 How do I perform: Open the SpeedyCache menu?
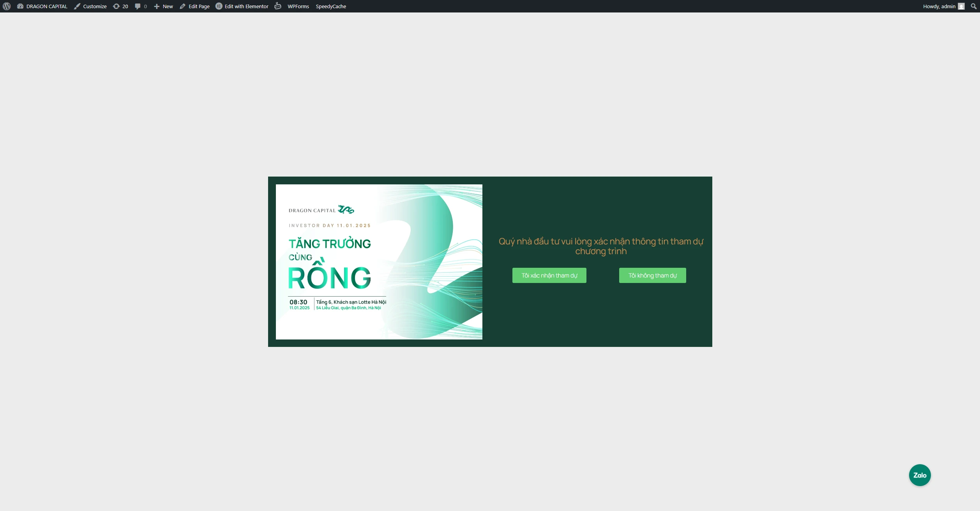pyautogui.click(x=331, y=6)
